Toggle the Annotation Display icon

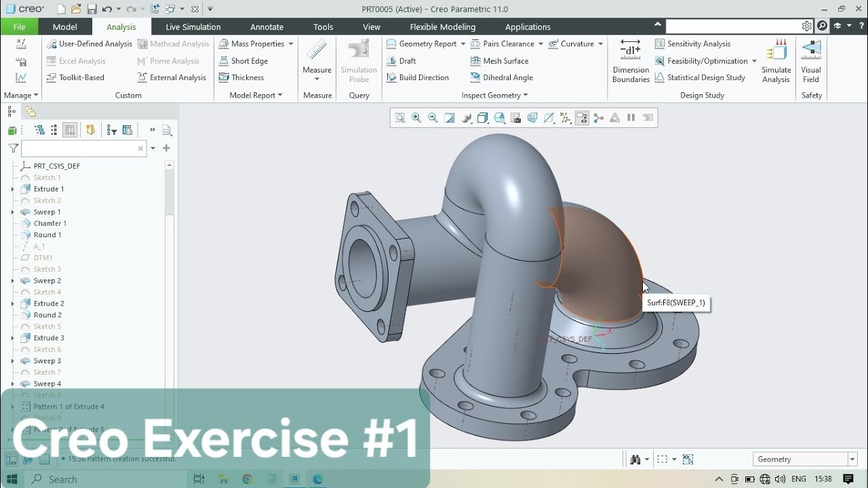point(582,118)
